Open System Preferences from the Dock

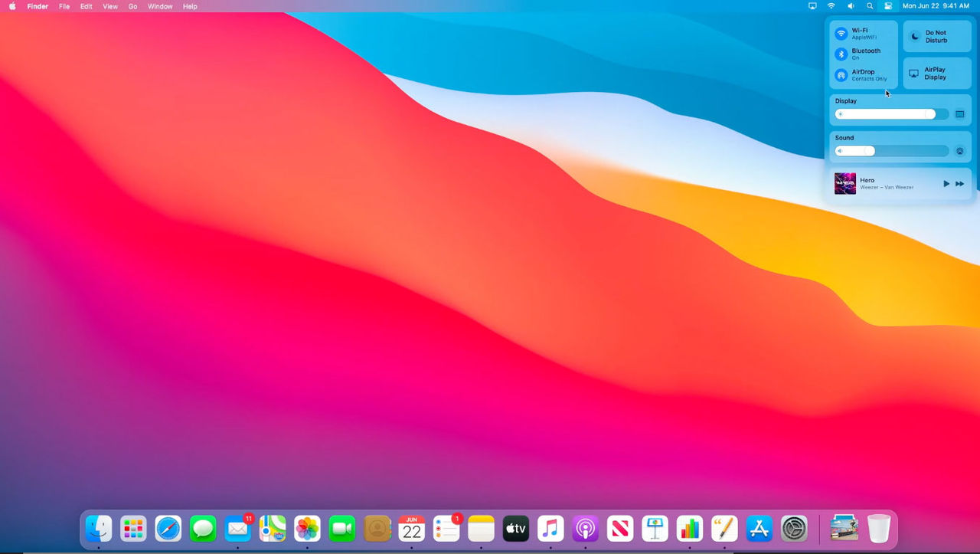coord(794,528)
